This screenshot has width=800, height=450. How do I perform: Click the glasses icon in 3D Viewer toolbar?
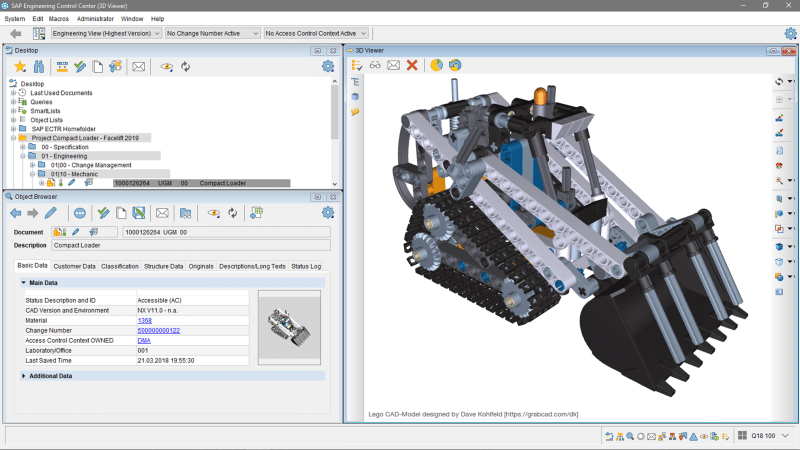tap(375, 65)
